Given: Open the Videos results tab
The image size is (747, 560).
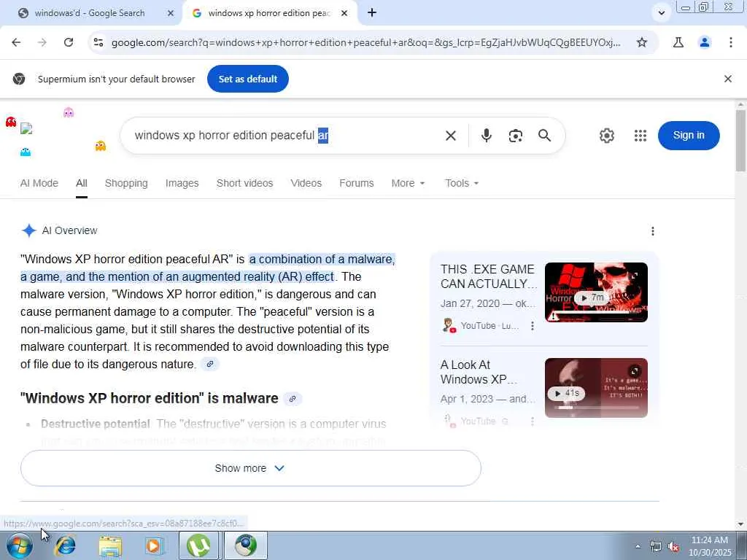Looking at the screenshot, I should tap(306, 183).
